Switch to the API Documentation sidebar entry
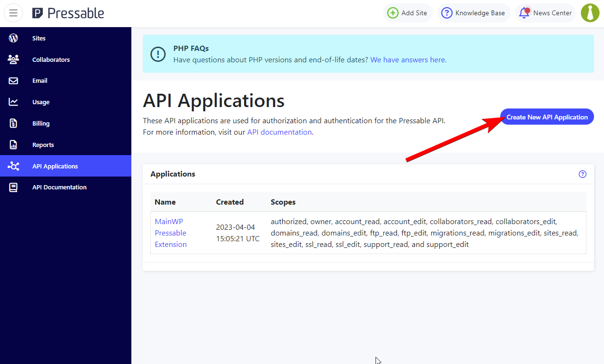The image size is (604, 364). point(59,187)
